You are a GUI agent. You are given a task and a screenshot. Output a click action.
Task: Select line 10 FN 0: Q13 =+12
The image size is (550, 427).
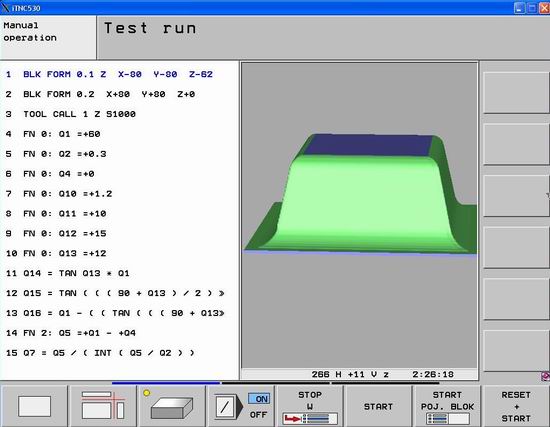point(56,253)
